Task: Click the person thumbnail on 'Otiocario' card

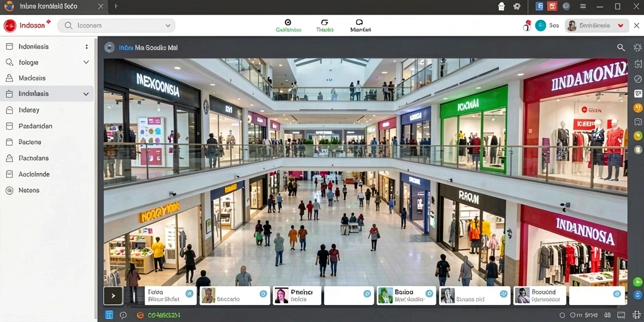Action: click(208, 296)
